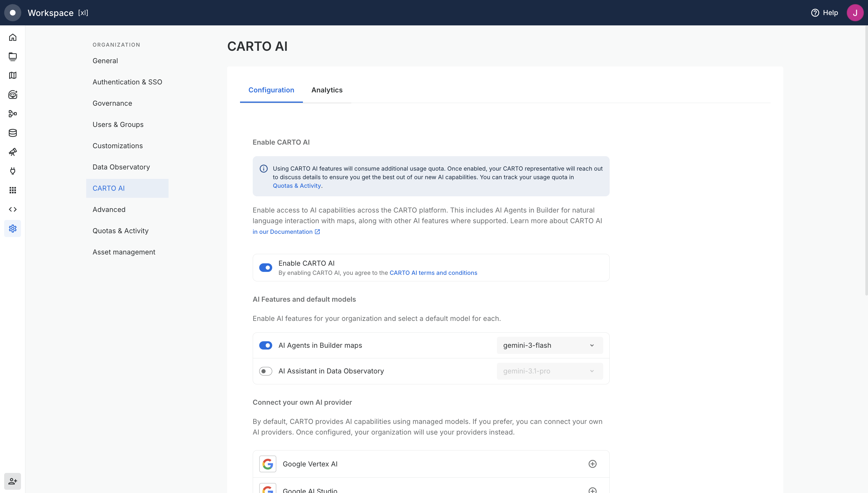Image resolution: width=868 pixels, height=493 pixels.
Task: Open the user avatar J menu
Action: pos(855,13)
